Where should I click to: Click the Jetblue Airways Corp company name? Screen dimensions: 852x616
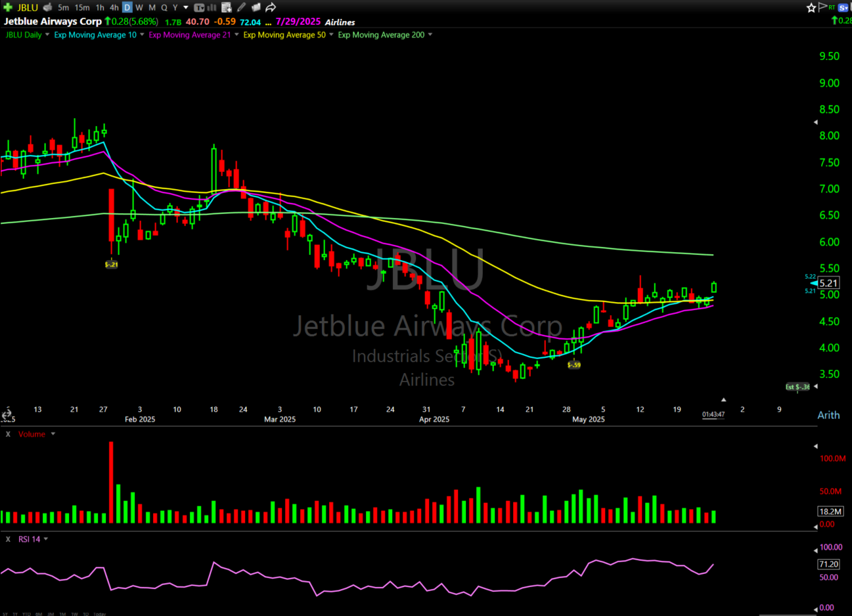[53, 21]
